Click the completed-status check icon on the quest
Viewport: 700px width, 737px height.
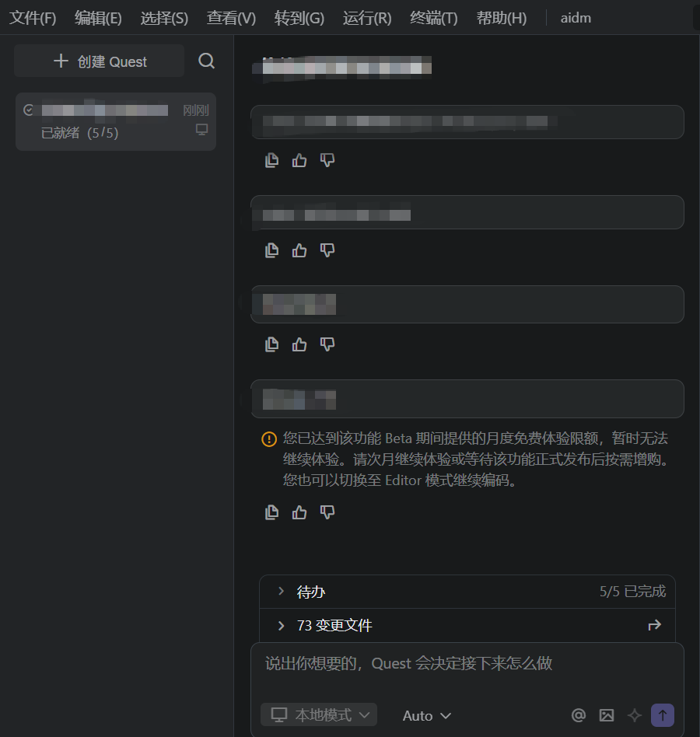point(28,110)
